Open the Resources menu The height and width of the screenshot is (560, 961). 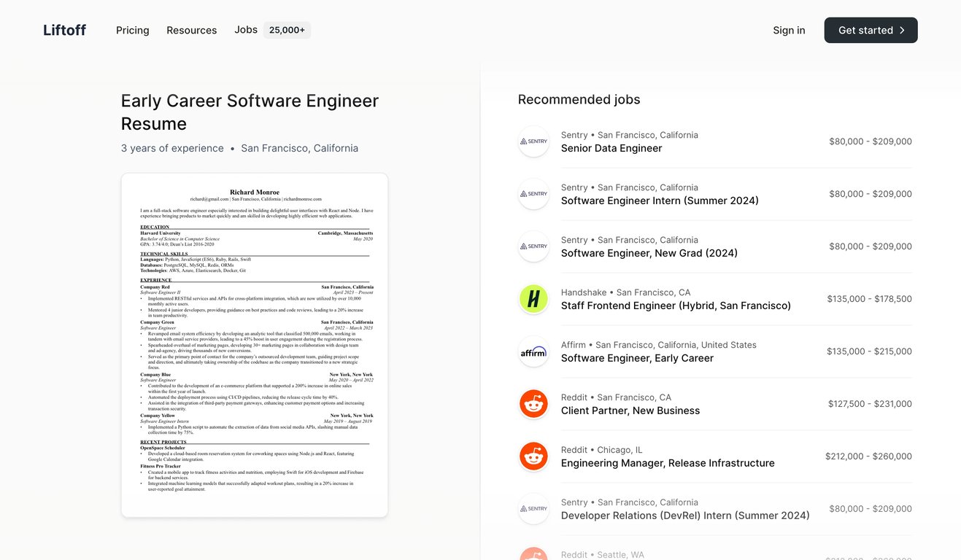tap(191, 30)
